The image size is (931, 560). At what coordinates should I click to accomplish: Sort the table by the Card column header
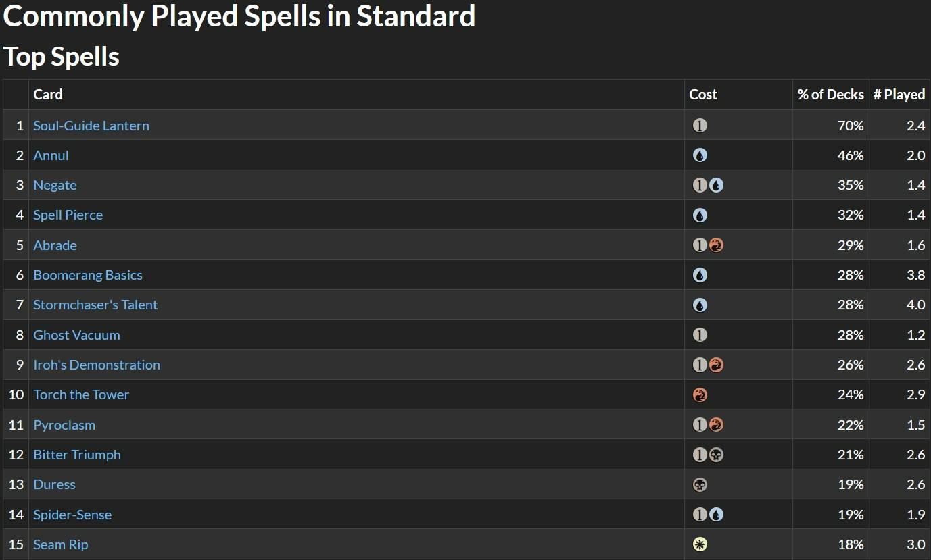tap(47, 95)
